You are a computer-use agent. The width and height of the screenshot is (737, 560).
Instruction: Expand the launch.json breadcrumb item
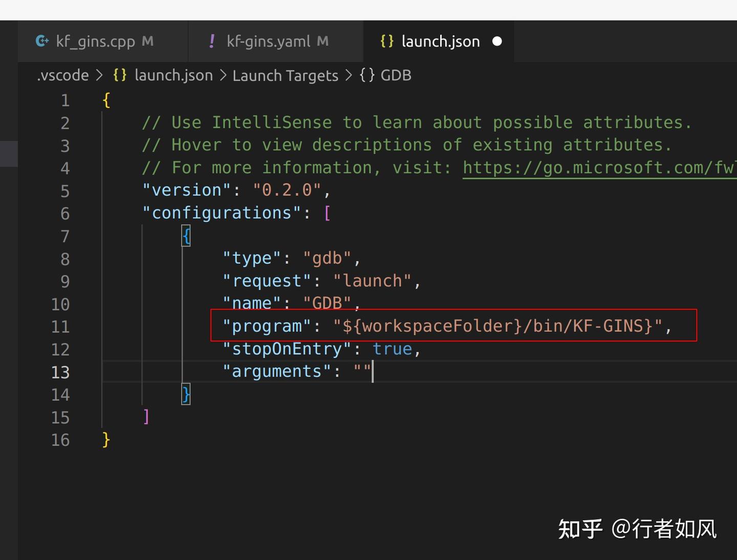[174, 75]
